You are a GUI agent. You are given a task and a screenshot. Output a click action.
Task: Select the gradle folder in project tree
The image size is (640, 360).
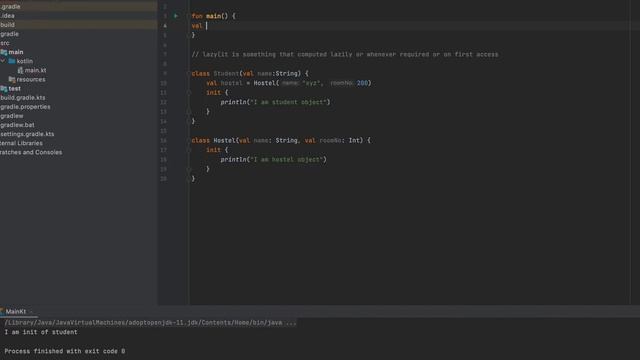9,34
